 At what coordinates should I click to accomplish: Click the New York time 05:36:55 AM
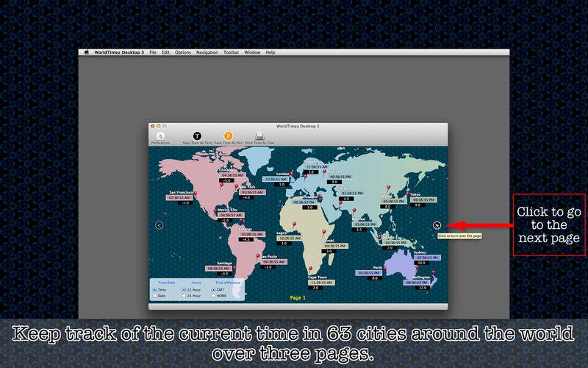(x=253, y=192)
